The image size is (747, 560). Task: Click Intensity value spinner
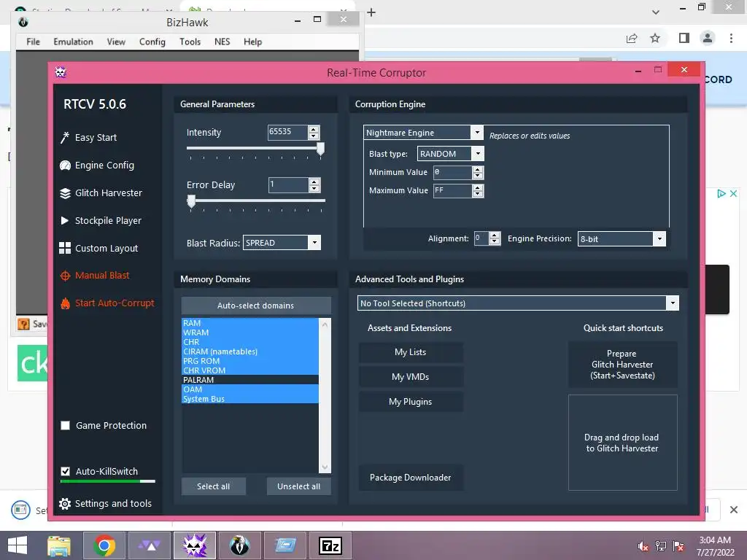click(x=314, y=132)
